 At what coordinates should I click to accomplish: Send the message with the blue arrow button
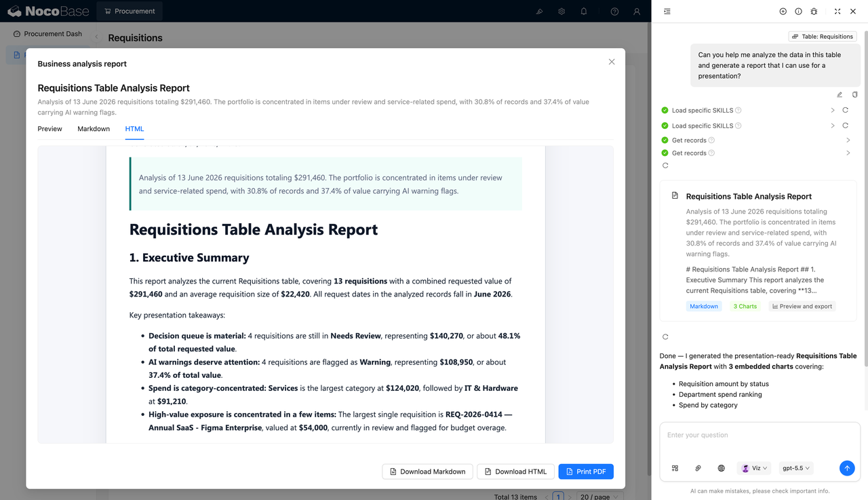[847, 468]
